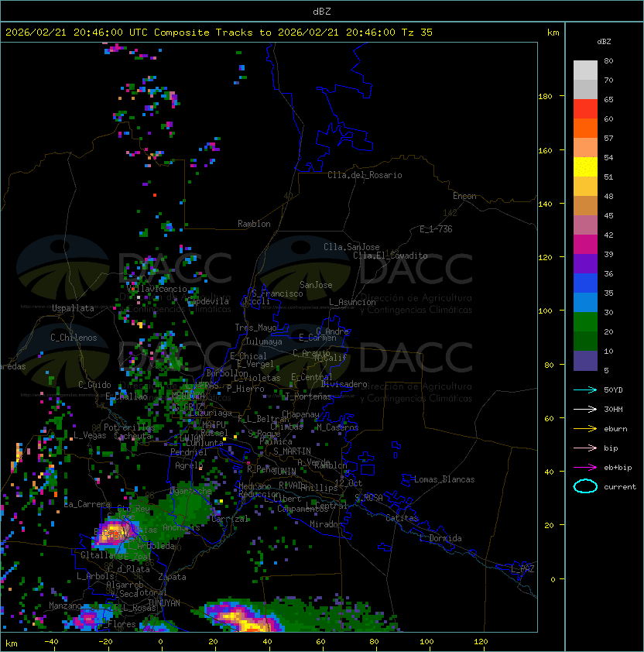The height and width of the screenshot is (652, 644).
Task: Click the 'Zapata' place label
Action: coord(172,577)
